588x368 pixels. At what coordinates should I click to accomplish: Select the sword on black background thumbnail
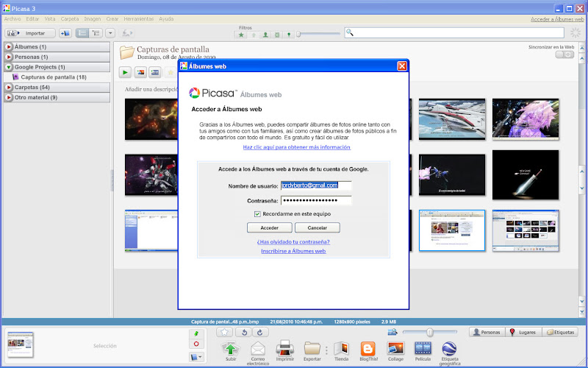[x=526, y=175]
